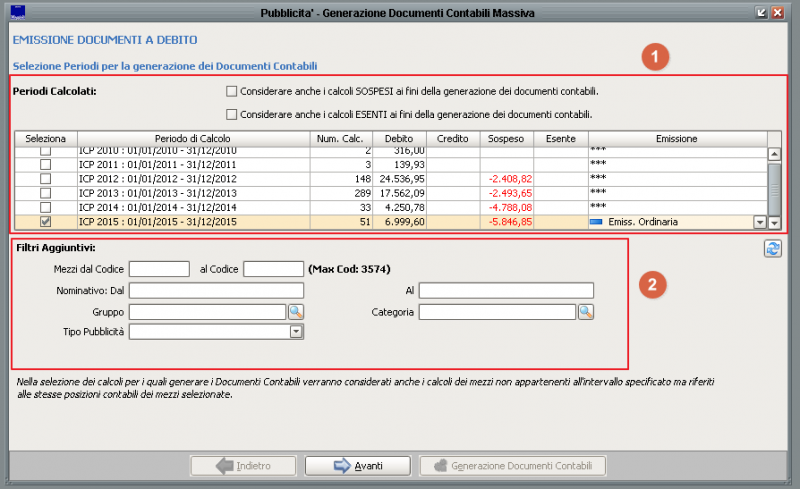The height and width of the screenshot is (489, 800).
Task: Open the Tipo Pubblicità dropdown
Action: pos(296,331)
